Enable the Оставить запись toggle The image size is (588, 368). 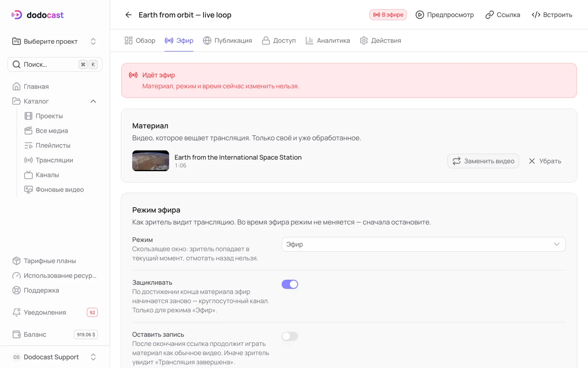[x=290, y=336]
